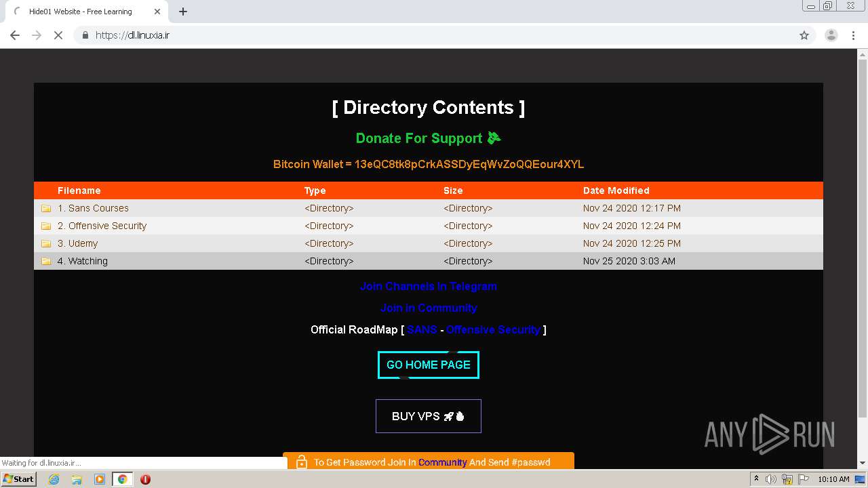Click volume speaker tray icon

pos(771,479)
